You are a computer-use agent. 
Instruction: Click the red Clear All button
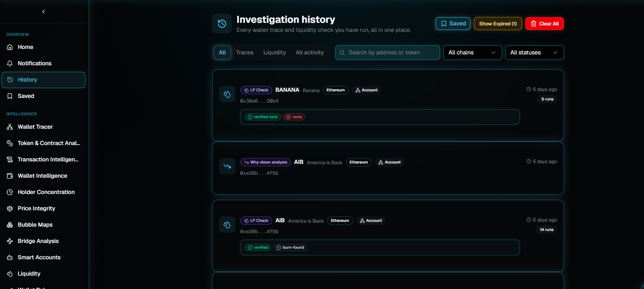pos(544,24)
